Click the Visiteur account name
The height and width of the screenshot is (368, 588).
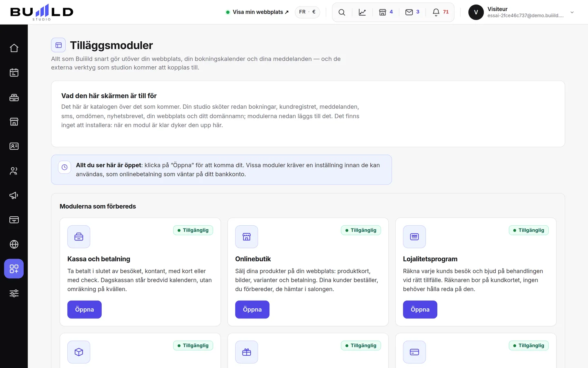coord(497,9)
